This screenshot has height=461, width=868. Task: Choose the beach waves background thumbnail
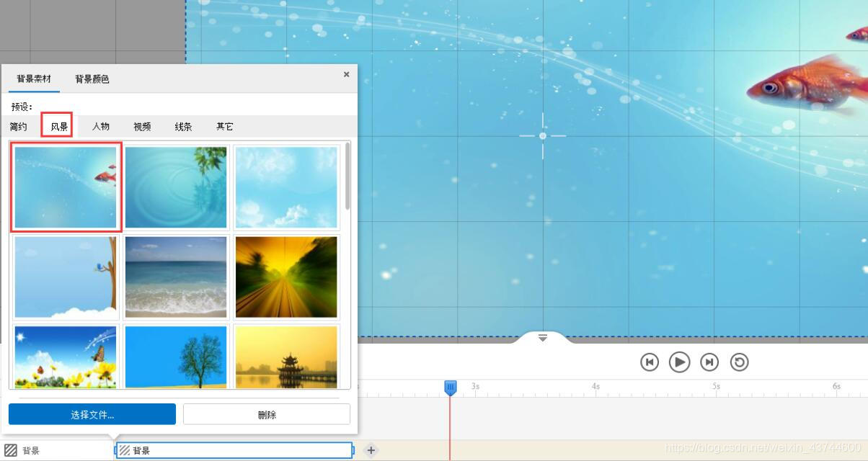coord(176,277)
